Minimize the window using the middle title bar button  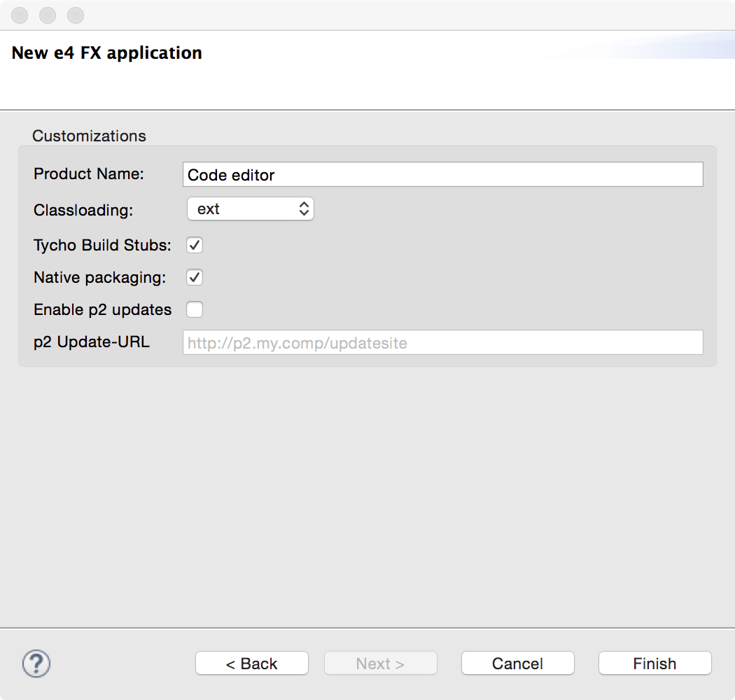coord(48,15)
